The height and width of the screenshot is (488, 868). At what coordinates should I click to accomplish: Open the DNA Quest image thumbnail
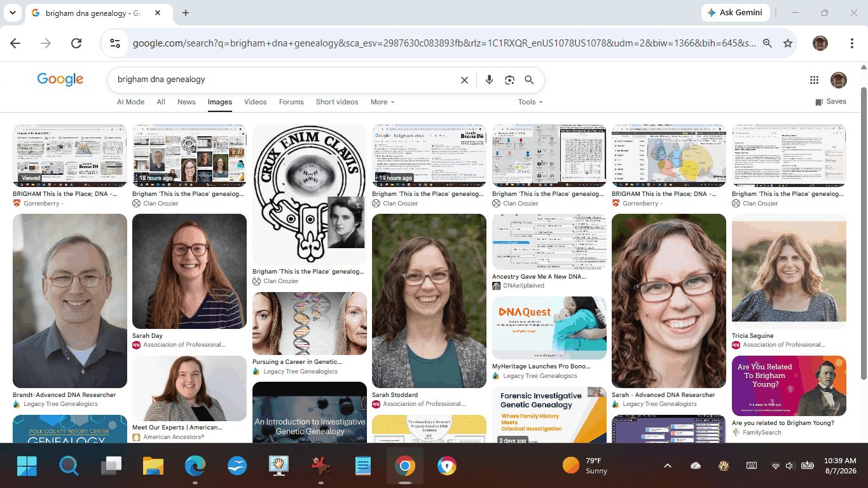549,328
